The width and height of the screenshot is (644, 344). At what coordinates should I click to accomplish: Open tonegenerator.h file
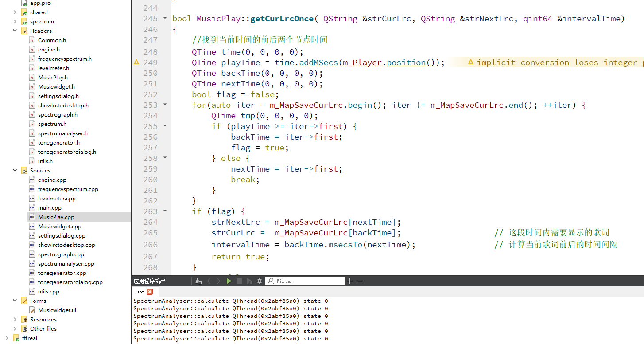59,142
